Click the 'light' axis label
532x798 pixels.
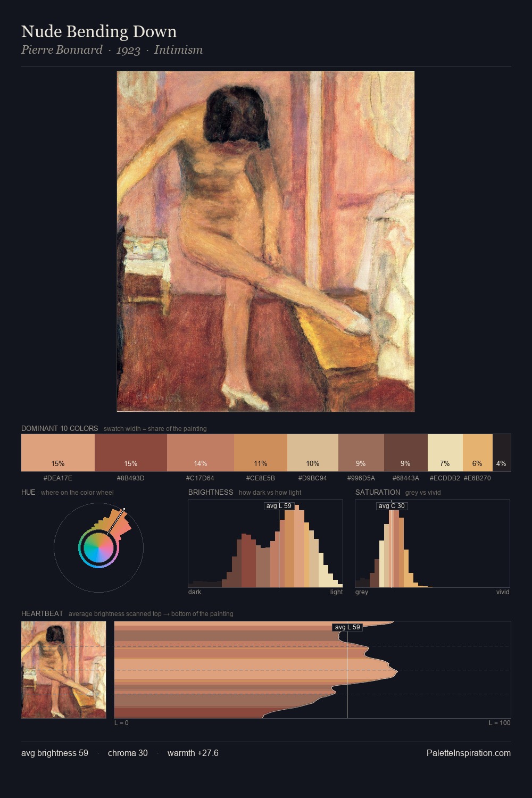point(336,592)
